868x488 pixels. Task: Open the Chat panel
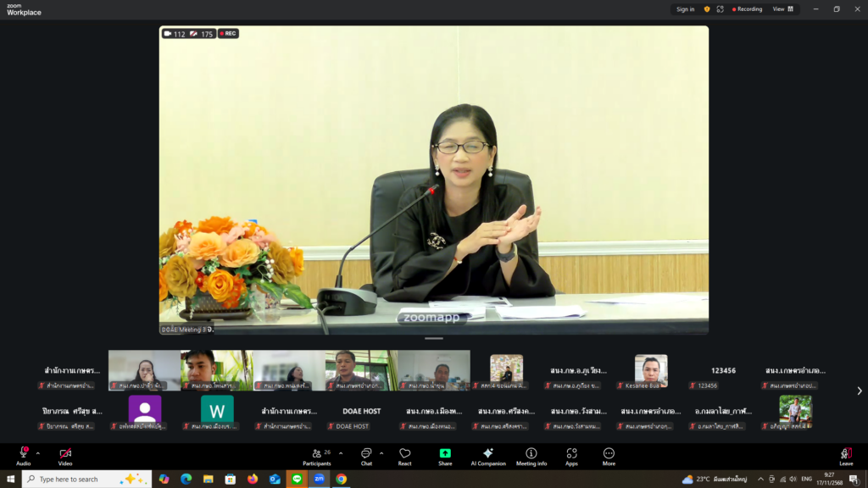tap(366, 455)
